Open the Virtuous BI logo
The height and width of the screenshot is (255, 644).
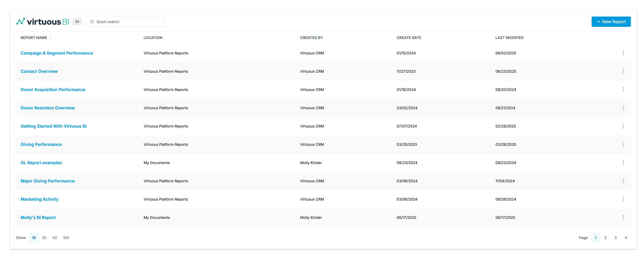tap(42, 22)
